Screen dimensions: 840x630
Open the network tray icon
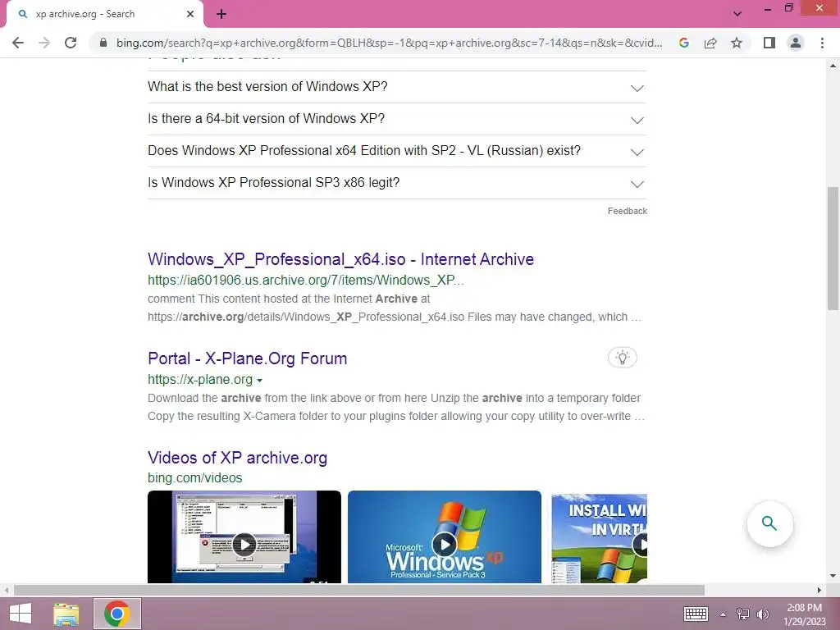pos(743,614)
